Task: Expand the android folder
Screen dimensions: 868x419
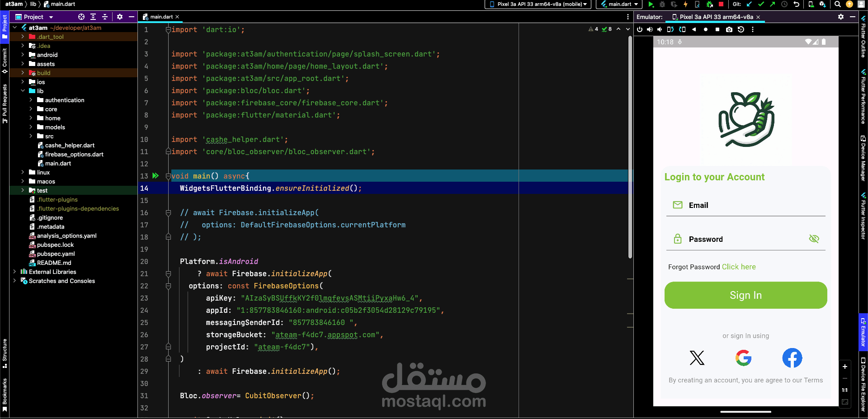Action: point(23,55)
